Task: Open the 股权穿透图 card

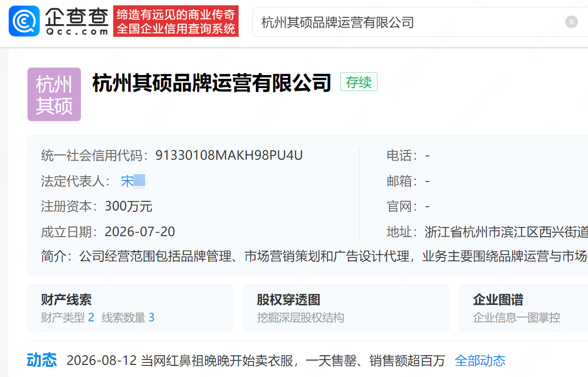Action: [346, 308]
